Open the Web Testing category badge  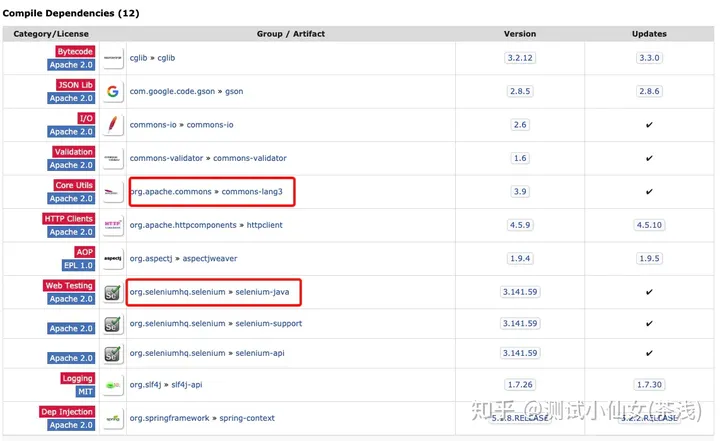pyautogui.click(x=69, y=286)
